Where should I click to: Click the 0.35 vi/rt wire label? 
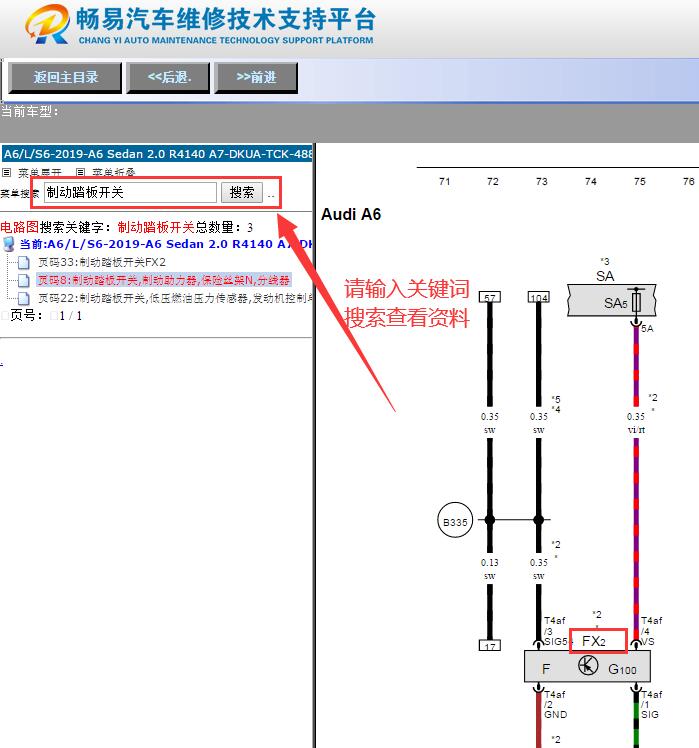636,423
